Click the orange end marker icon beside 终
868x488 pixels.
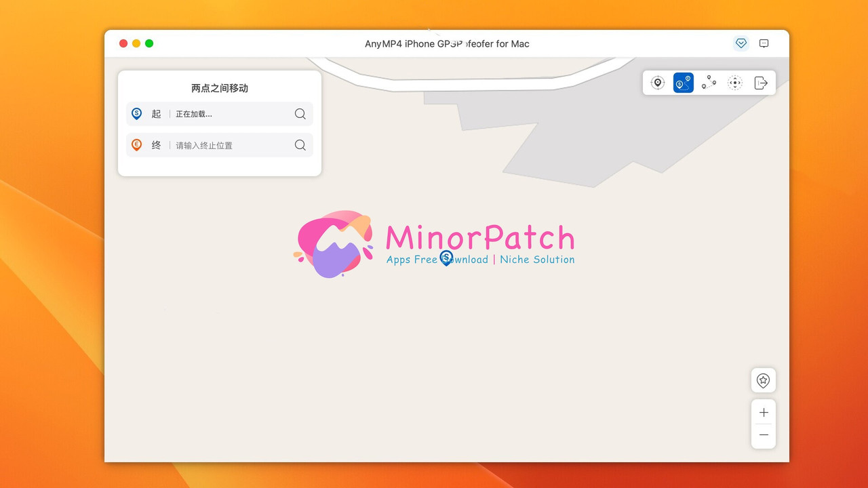(x=136, y=145)
